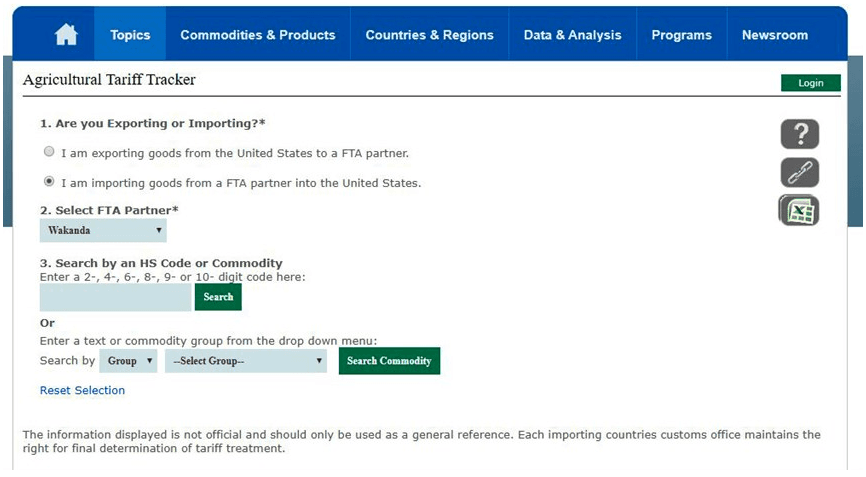Visit the Newsroom menu item

[x=774, y=35]
